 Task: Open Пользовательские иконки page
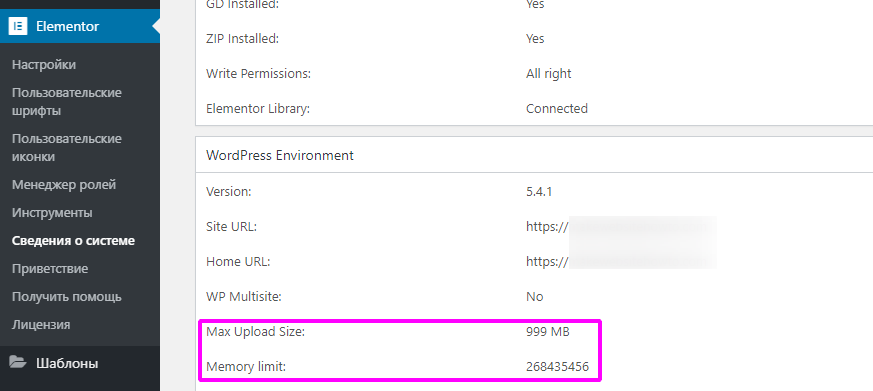[x=67, y=148]
